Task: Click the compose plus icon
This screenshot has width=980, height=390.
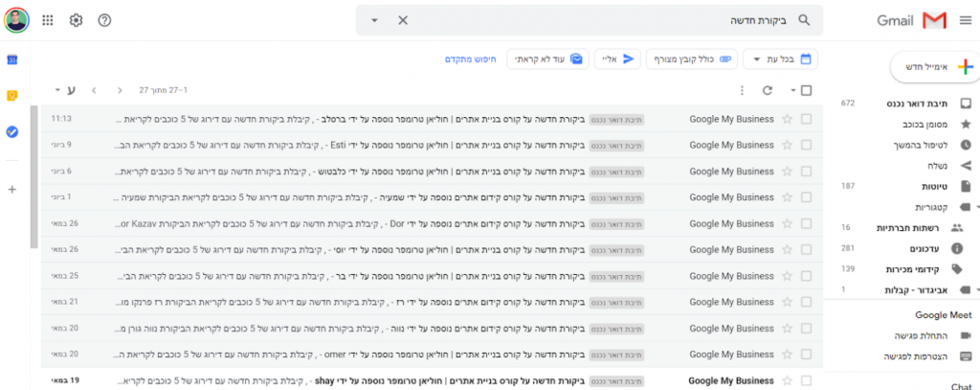Action: [966, 68]
